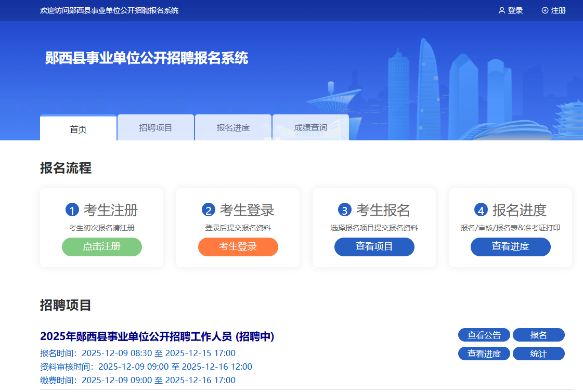Switch to the 招聘项目 tab
The image size is (583, 392).
(x=156, y=128)
